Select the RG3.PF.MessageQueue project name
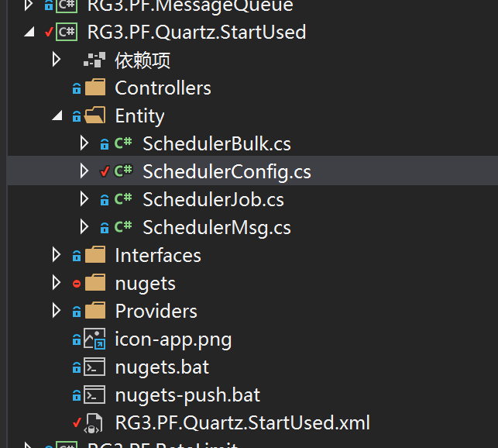The height and width of the screenshot is (448, 498). coord(190,5)
